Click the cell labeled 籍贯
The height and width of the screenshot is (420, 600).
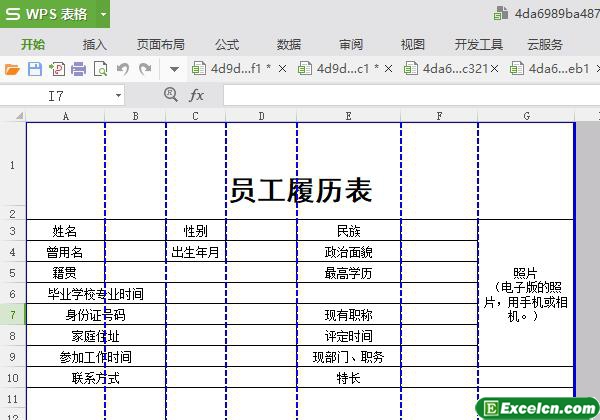[65, 273]
